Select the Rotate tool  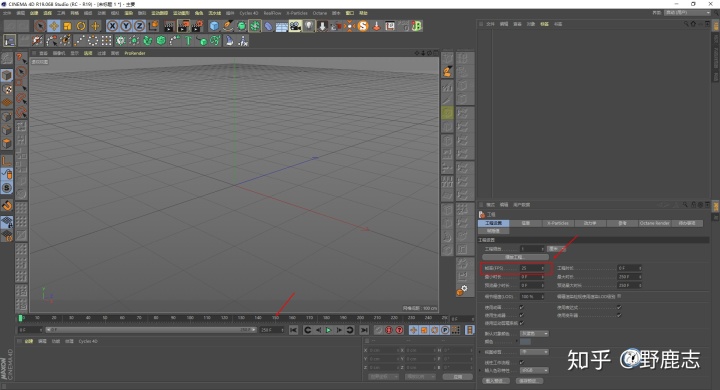81,26
